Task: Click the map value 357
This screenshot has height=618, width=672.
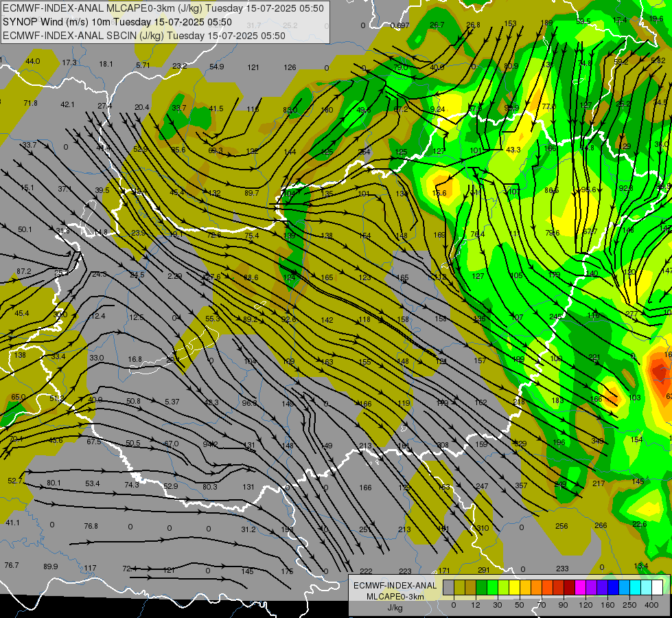Action: (521, 485)
